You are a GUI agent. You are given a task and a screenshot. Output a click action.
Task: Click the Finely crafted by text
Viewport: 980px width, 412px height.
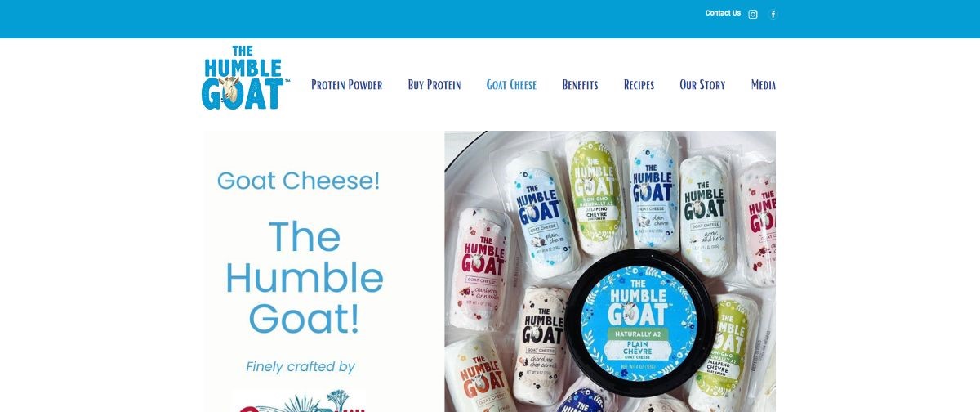pyautogui.click(x=301, y=367)
